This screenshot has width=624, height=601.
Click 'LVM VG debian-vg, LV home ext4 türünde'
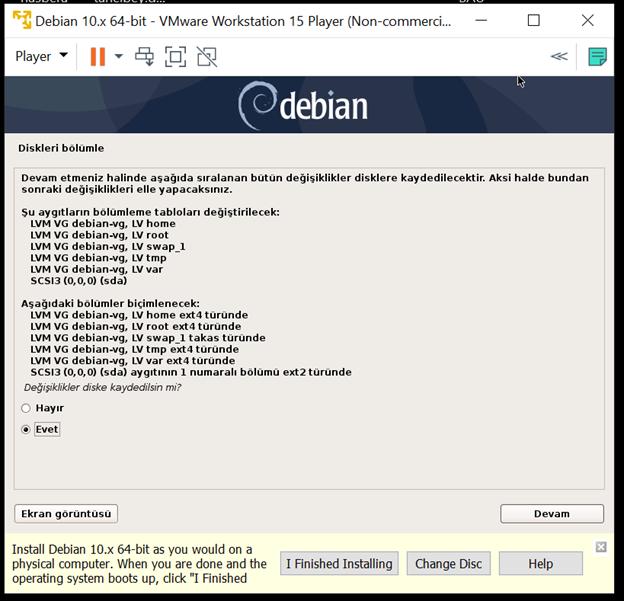[139, 315]
